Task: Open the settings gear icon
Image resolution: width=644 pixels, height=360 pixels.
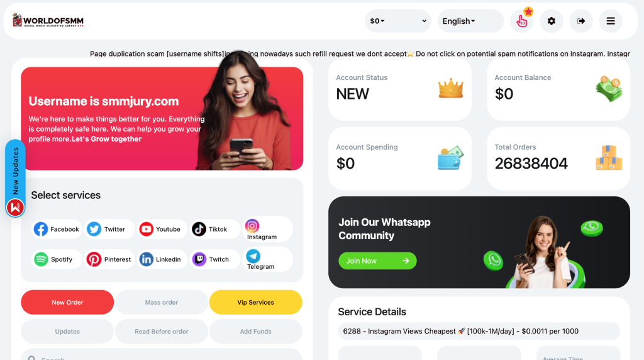Action: (551, 21)
